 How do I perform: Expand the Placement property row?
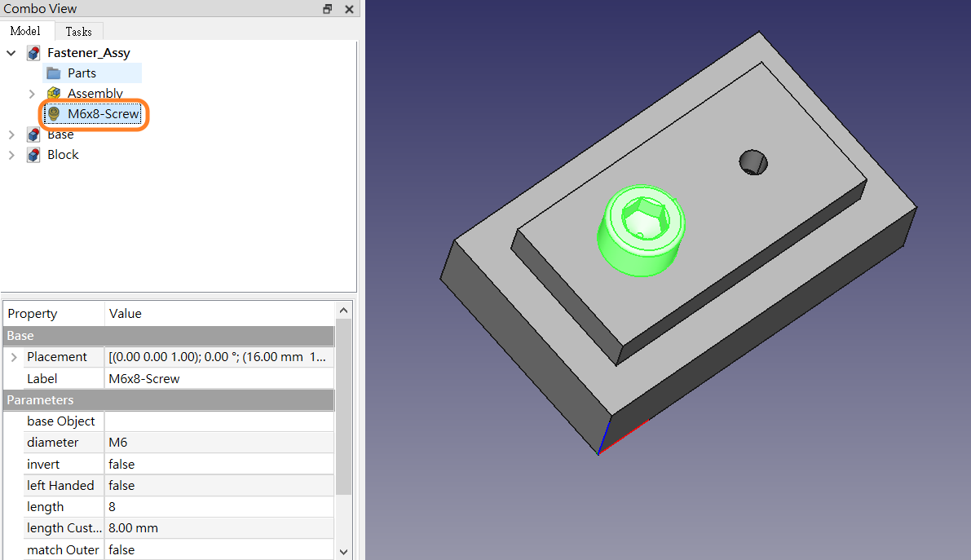click(14, 357)
